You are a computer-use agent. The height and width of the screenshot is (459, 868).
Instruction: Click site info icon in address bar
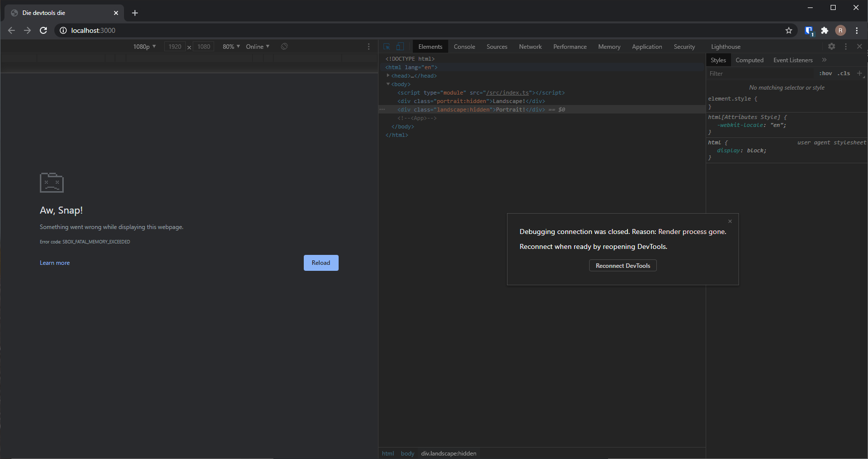(x=63, y=30)
